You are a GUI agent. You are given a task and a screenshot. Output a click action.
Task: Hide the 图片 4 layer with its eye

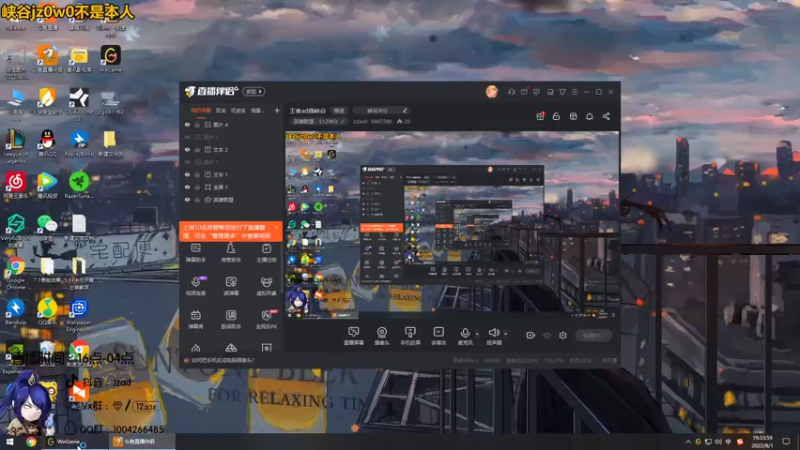(x=187, y=124)
